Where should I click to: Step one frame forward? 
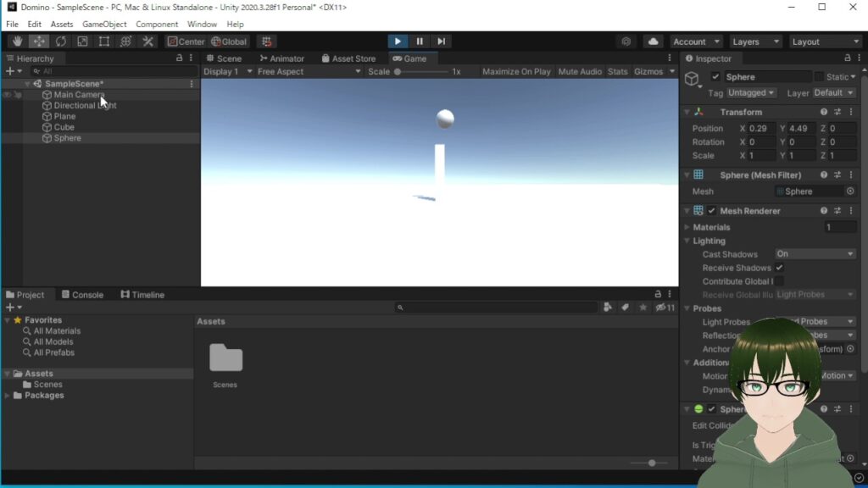441,42
